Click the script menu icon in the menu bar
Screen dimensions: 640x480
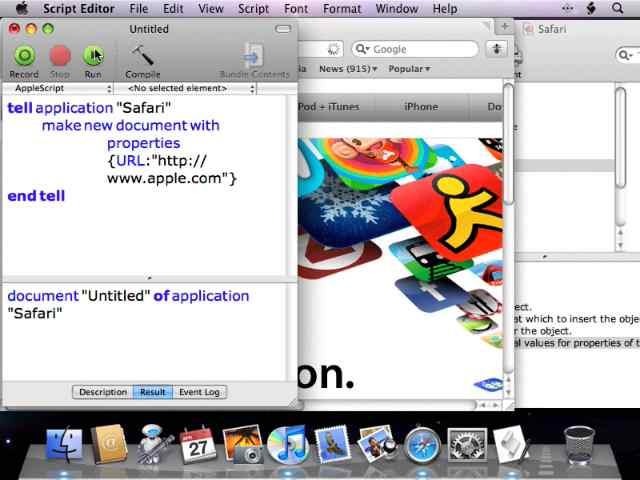click(591, 8)
